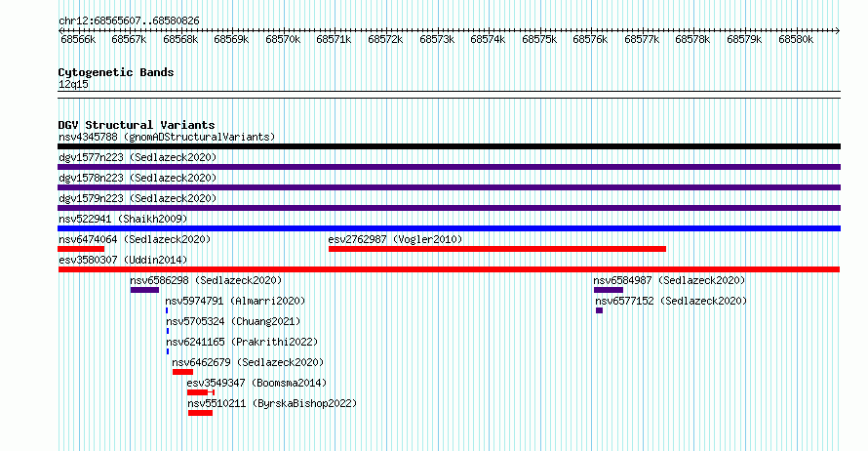Click the 68568k ruler tick label

180,40
